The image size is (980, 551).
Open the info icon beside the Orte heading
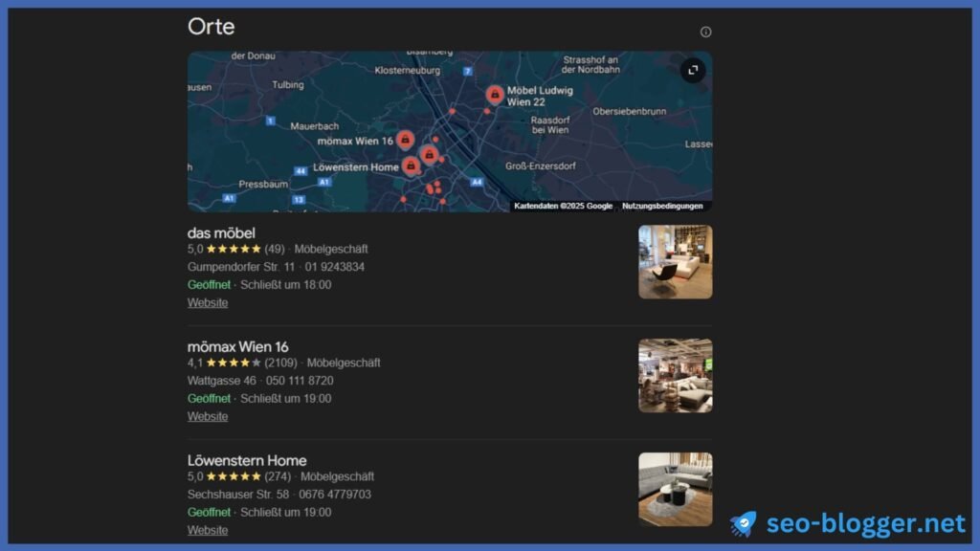pos(705,32)
